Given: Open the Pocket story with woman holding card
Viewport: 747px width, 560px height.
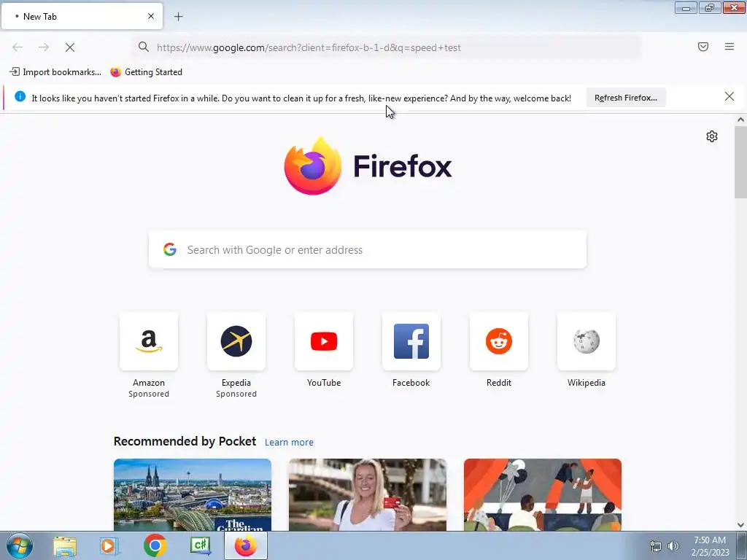Looking at the screenshot, I should 368,495.
